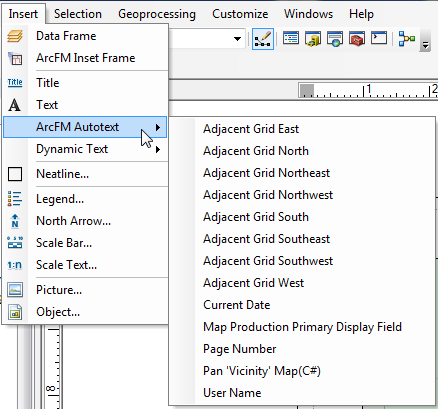
Task: Click the Legend list icon
Action: (x=15, y=199)
